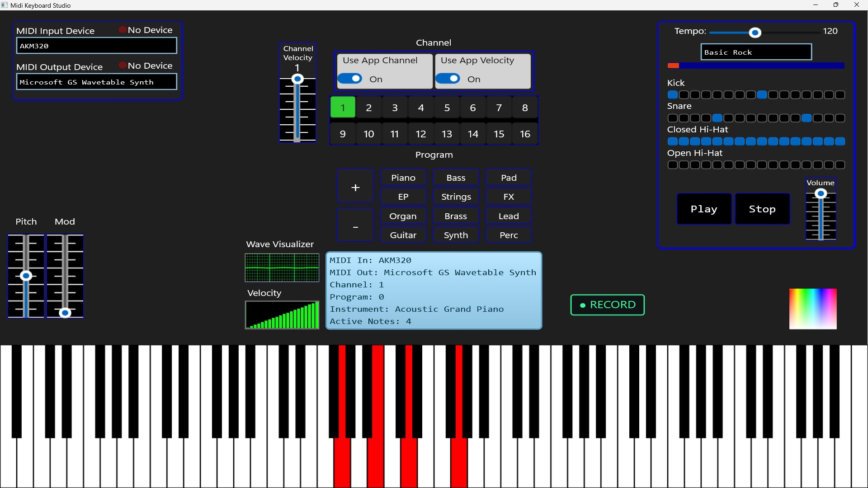Choose the Piano program category
Screen dimensions: 868x488
pyautogui.click(x=403, y=178)
